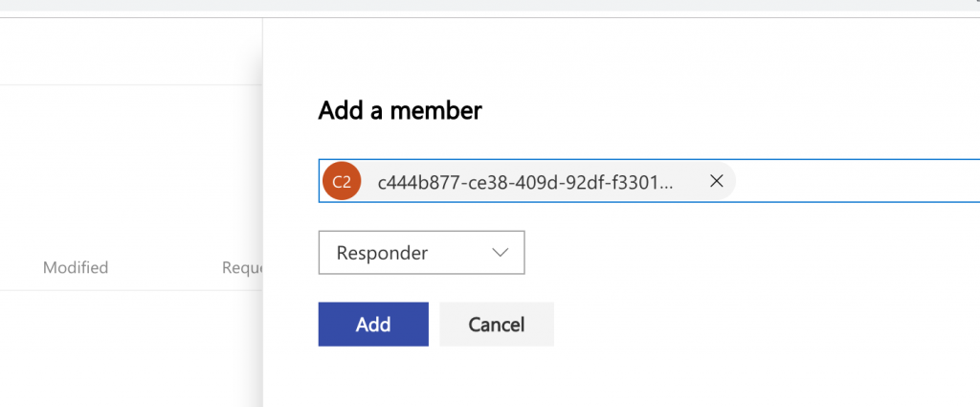The image size is (980, 407).
Task: Dismiss the panel using the Cancel button
Action: tap(496, 325)
